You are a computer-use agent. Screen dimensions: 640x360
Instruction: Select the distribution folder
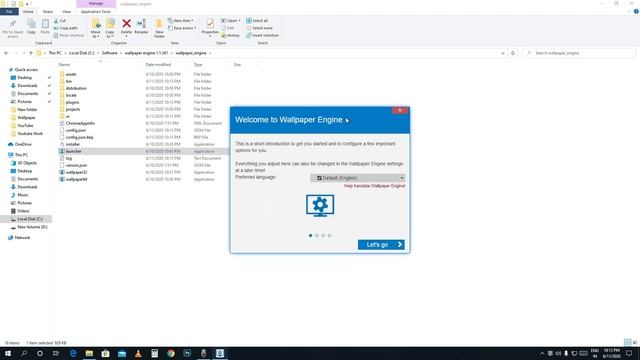[76, 88]
